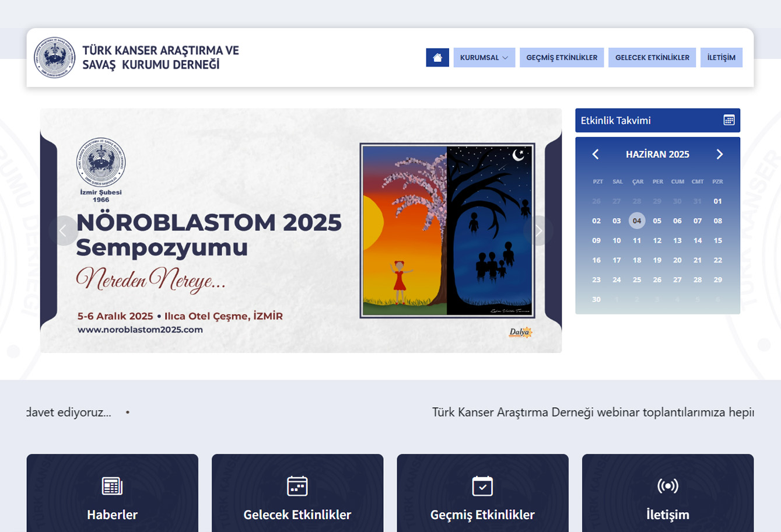The height and width of the screenshot is (532, 781).
Task: Click the calendar icon beside Etkinlik Takvimi
Action: 729,120
